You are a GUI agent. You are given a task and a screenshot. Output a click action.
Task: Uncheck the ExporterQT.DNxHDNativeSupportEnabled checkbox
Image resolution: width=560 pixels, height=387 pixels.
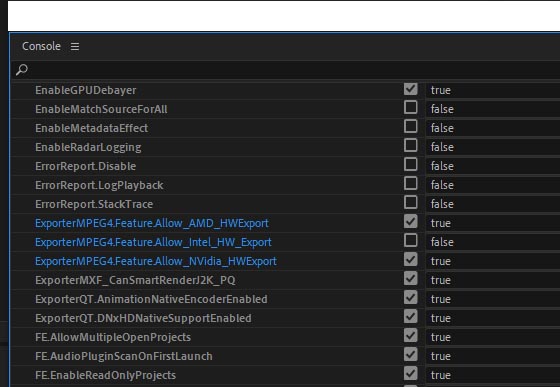tap(410, 317)
